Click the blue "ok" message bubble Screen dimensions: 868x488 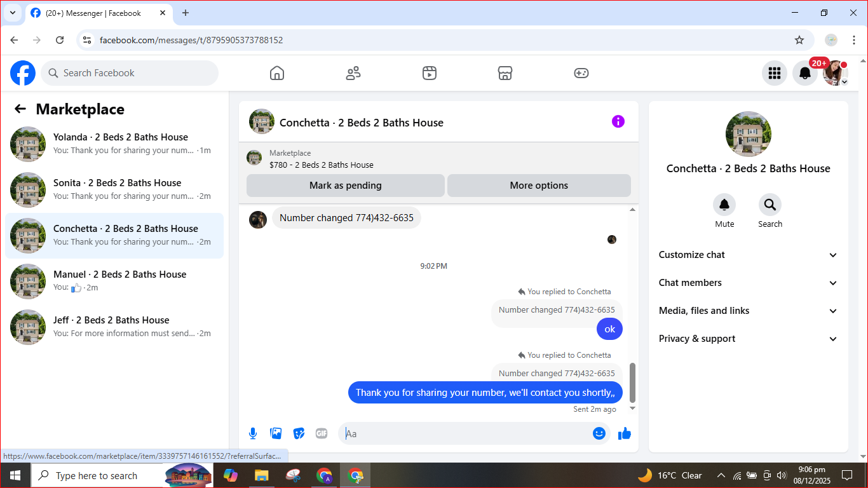pos(610,329)
